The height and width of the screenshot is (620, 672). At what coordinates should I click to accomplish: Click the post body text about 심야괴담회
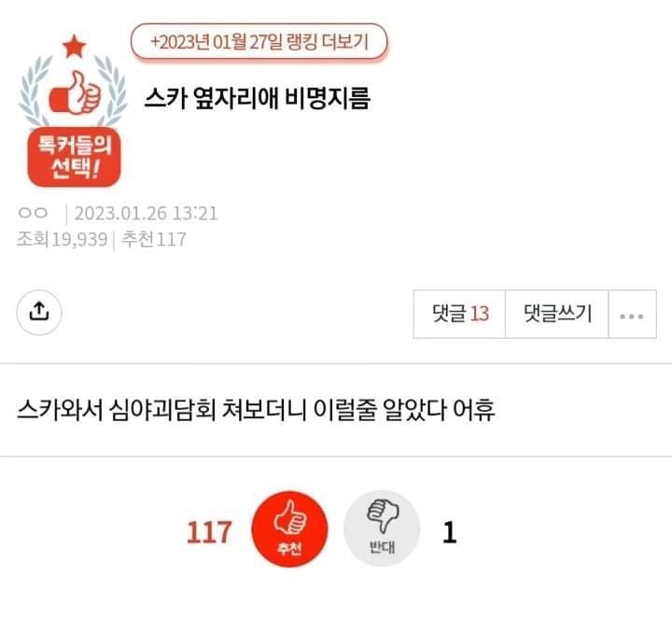pyautogui.click(x=256, y=410)
